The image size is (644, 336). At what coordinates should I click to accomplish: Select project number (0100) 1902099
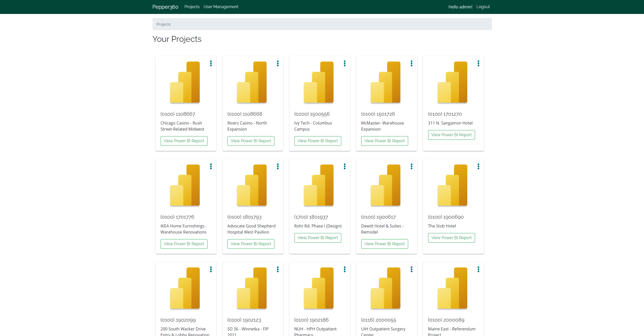pos(178,320)
